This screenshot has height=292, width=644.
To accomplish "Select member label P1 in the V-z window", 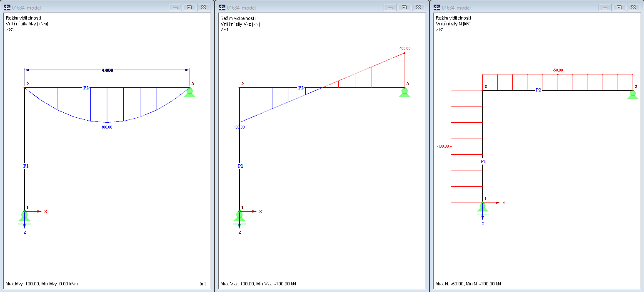I will click(x=241, y=166).
